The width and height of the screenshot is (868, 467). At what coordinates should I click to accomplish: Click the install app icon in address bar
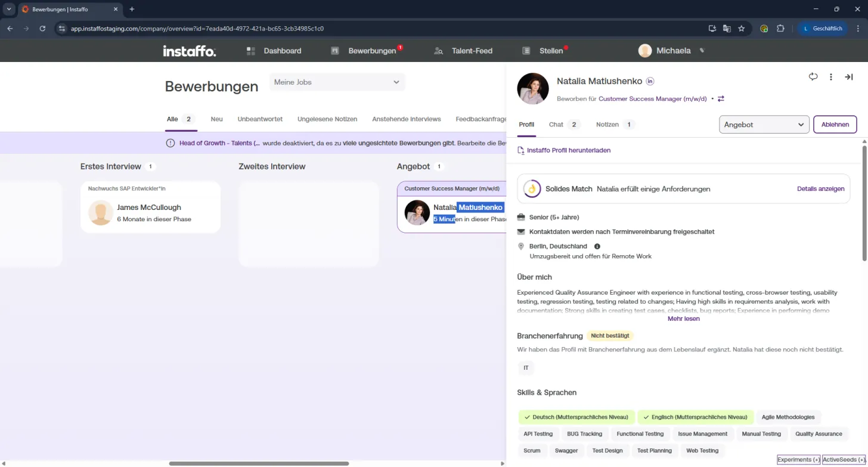712,28
